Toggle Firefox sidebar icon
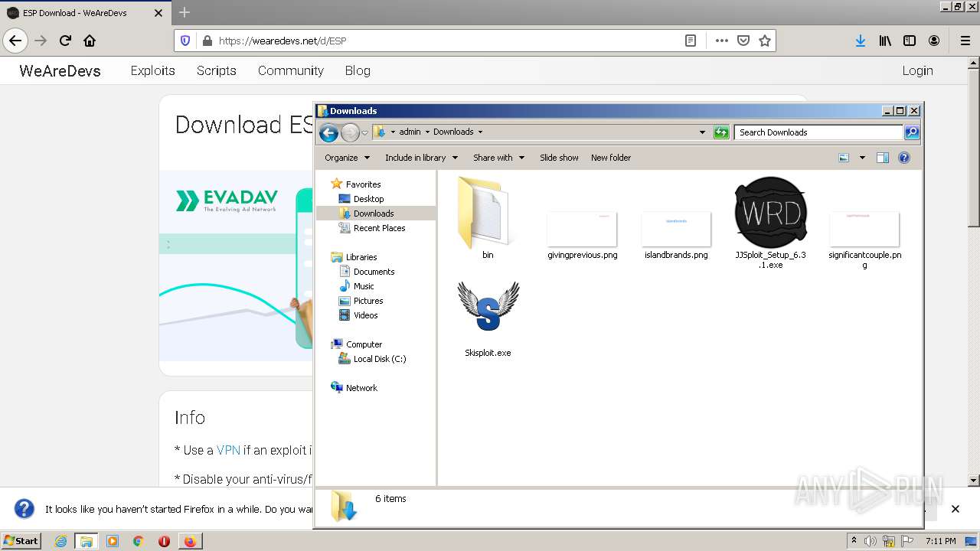 910,41
